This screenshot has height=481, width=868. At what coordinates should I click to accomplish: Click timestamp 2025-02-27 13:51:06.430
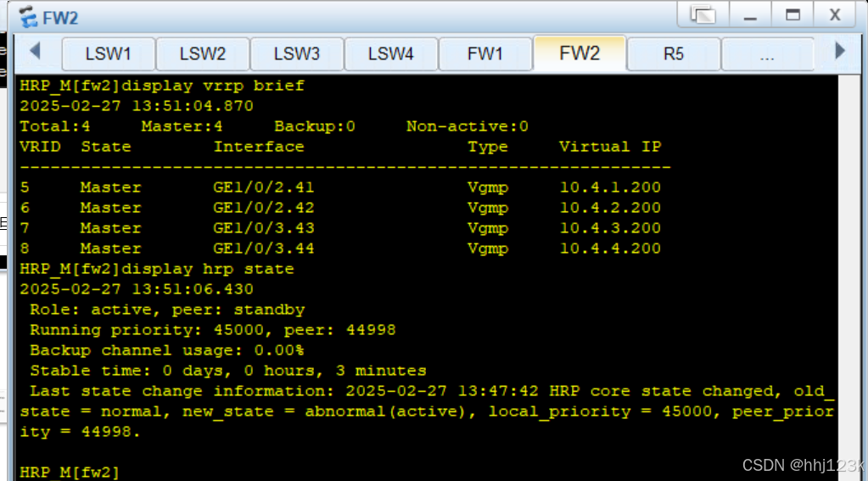[x=137, y=289]
